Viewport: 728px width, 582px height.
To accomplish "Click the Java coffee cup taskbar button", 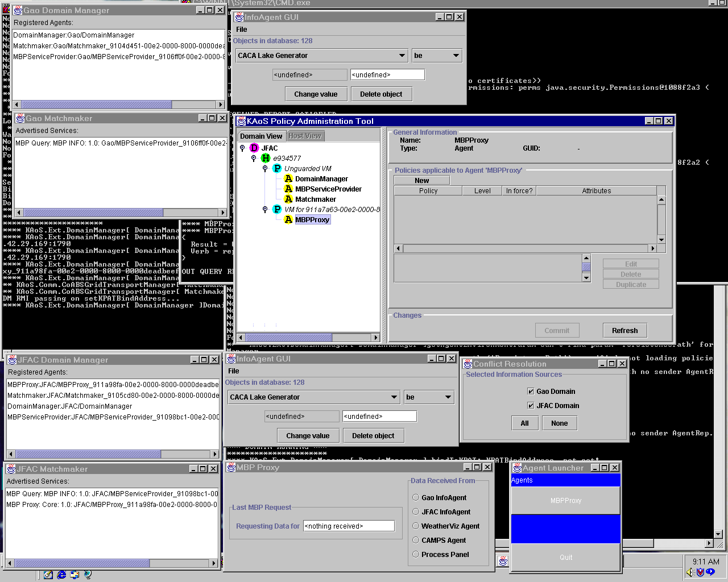I will (x=503, y=561).
